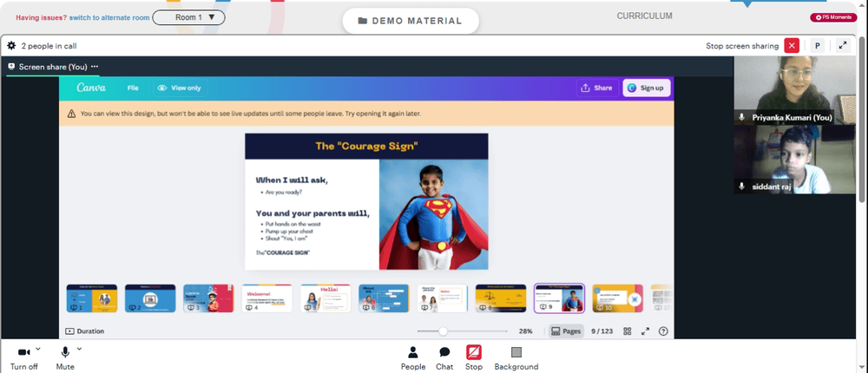
Task: Expand camera options chevron
Action: tap(38, 349)
